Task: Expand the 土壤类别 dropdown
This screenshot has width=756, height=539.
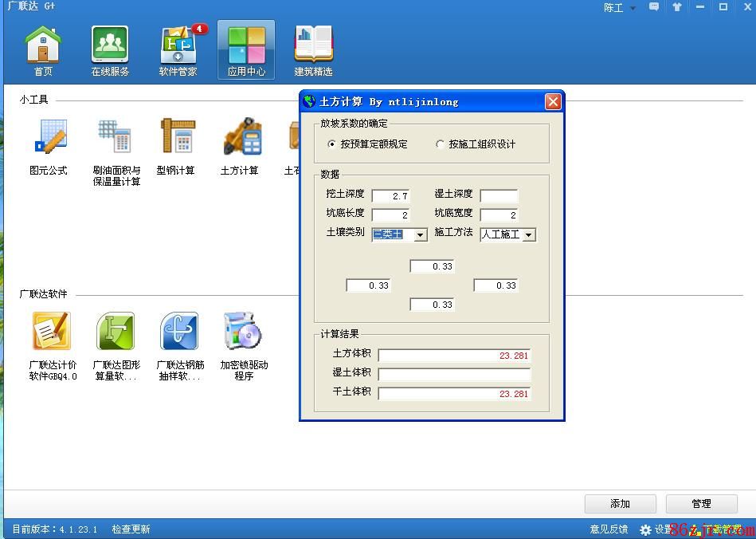Action: [x=420, y=235]
